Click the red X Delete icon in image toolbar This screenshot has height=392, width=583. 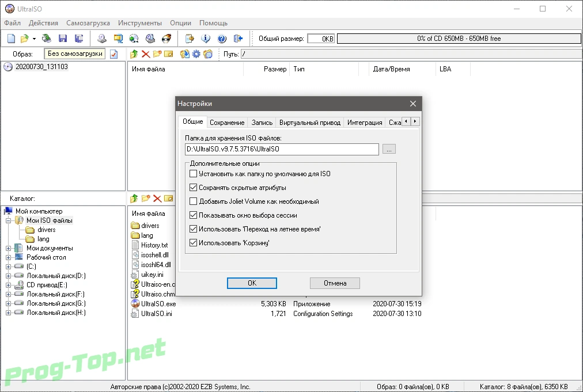click(146, 54)
